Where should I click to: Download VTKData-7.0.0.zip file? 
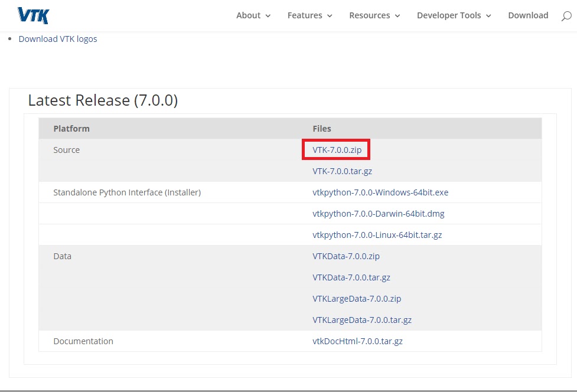346,256
